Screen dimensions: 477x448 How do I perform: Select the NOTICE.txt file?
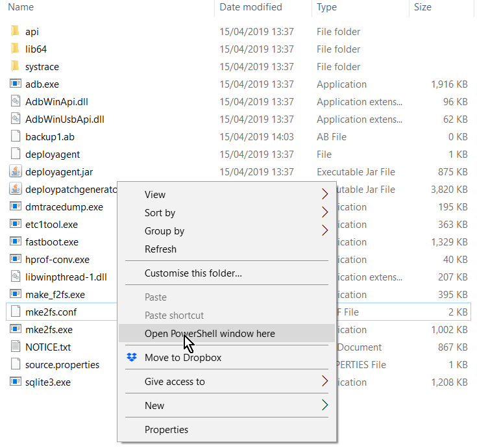click(x=48, y=347)
